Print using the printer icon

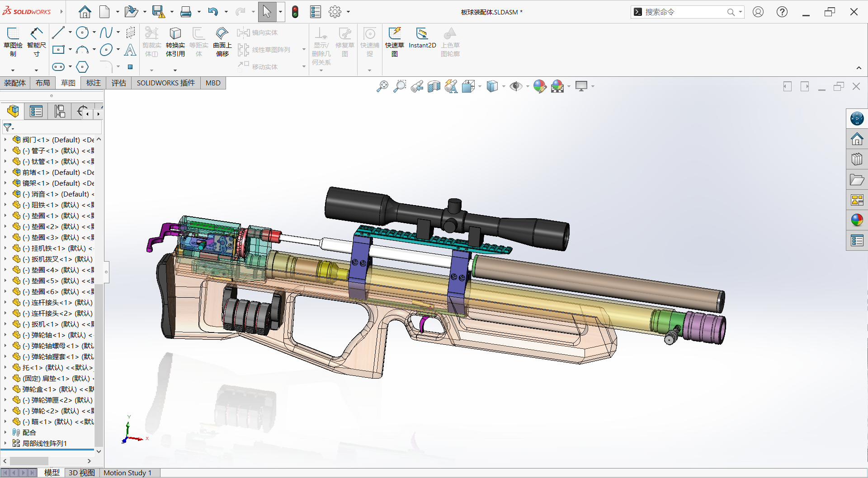[186, 12]
